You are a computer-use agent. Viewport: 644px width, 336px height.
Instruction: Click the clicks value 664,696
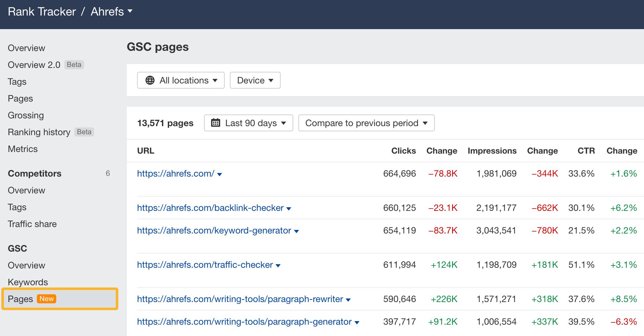[x=400, y=173]
